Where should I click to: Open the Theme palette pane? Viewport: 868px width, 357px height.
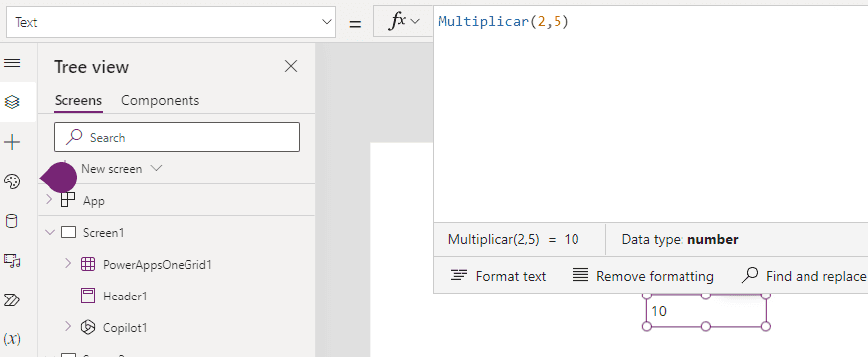(x=12, y=181)
